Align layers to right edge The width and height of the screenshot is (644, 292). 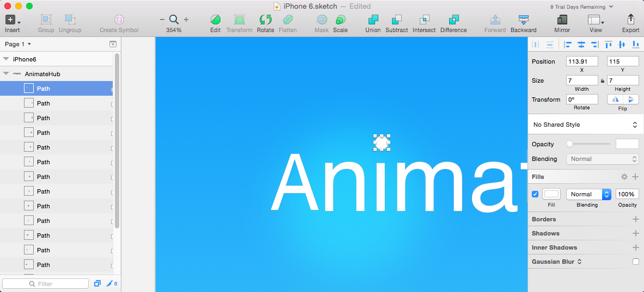coord(594,44)
